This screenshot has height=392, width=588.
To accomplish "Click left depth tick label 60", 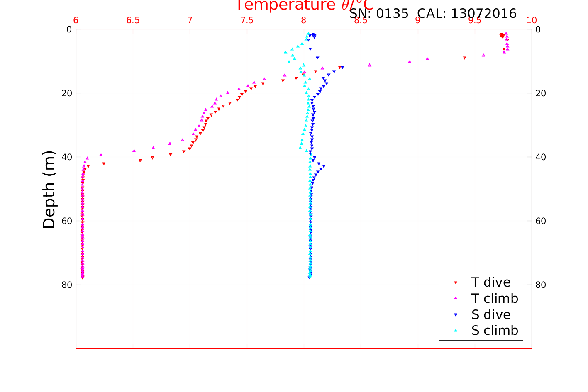I will [x=67, y=221].
